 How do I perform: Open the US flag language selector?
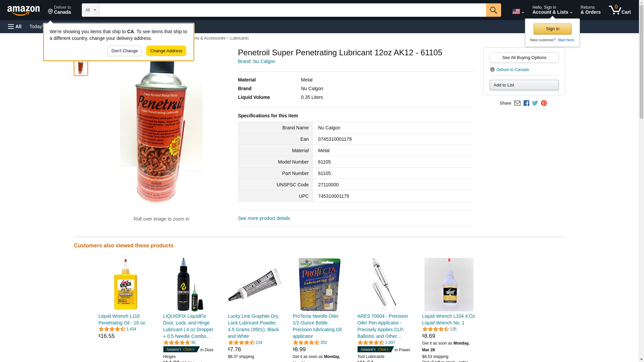pyautogui.click(x=518, y=11)
